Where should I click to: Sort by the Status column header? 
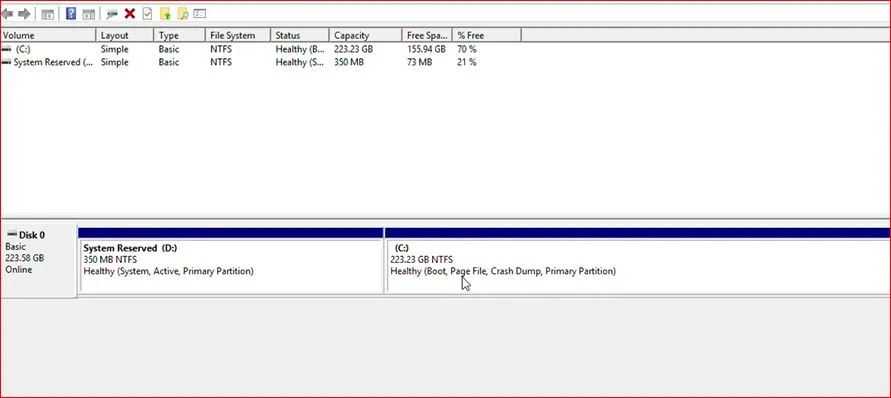click(299, 35)
